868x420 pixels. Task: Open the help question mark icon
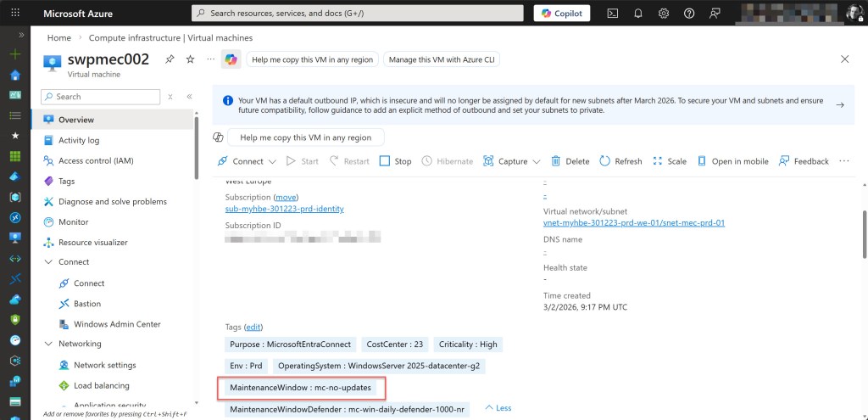[x=689, y=14]
